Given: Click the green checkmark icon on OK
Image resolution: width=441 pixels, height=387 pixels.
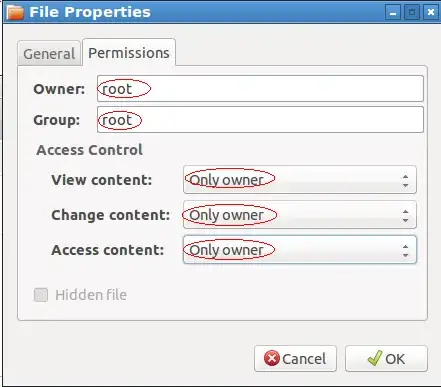Looking at the screenshot, I should point(374,358).
